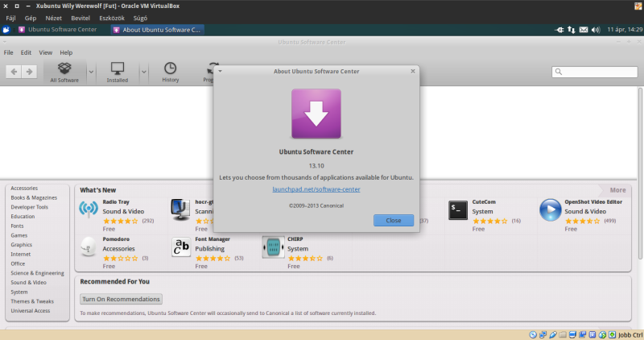
Task: Click main window vertical scrollbar
Action: [640, 172]
